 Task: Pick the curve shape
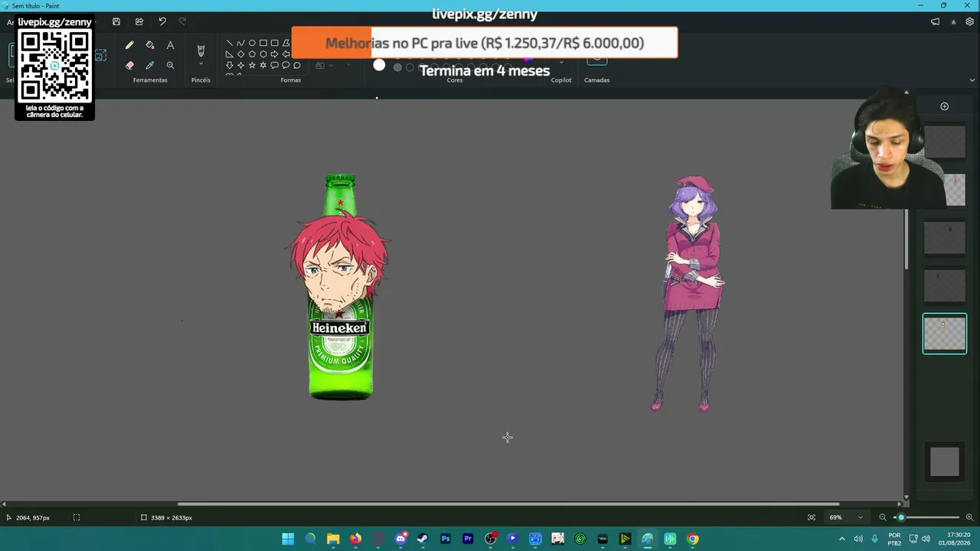[240, 43]
